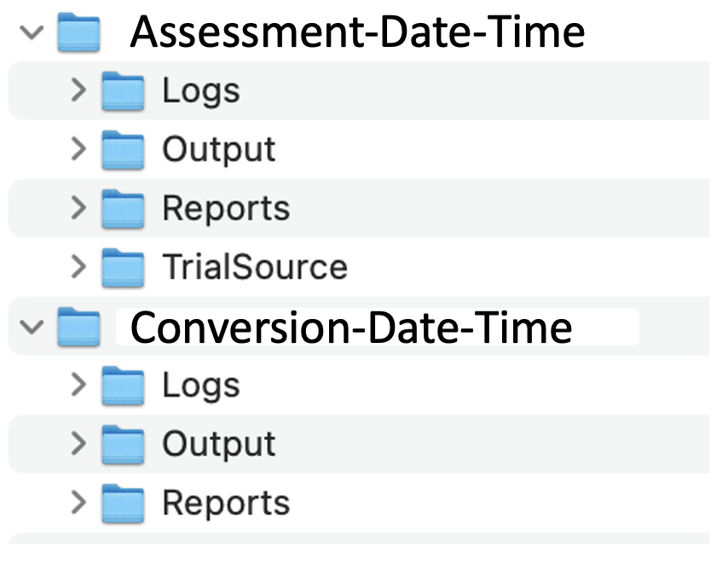Click the Output folder icon under Assessment-Date-Time
The height and width of the screenshot is (563, 728).
pyautogui.click(x=123, y=149)
